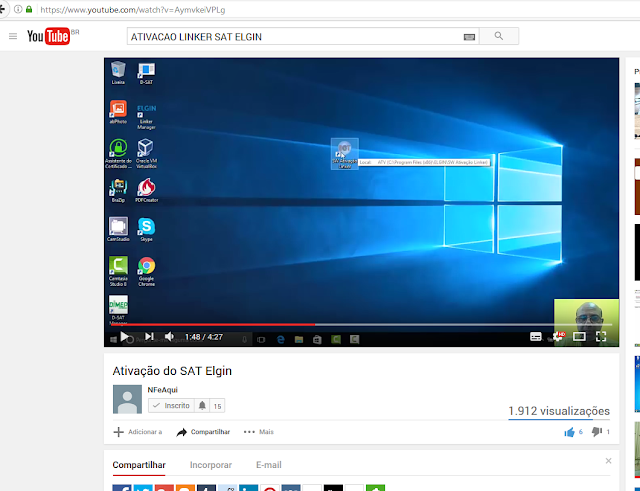Select the Compartilhar tab in share panel

(139, 465)
